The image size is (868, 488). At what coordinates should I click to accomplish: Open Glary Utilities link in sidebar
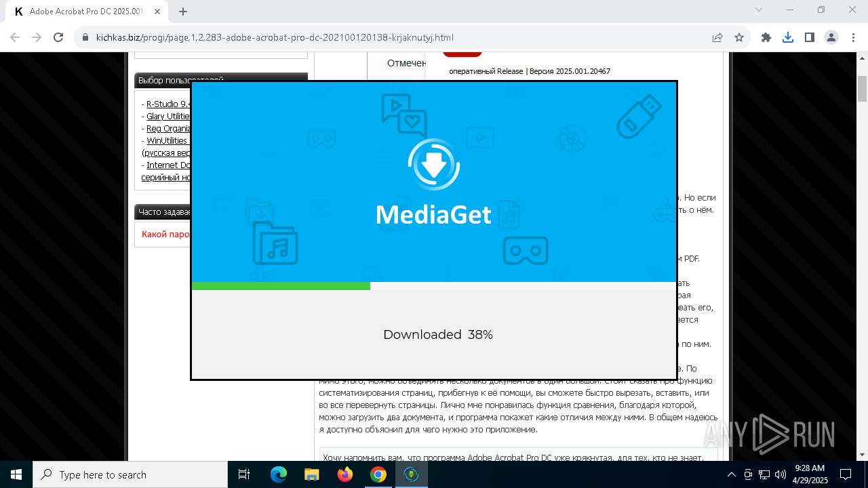(168, 116)
